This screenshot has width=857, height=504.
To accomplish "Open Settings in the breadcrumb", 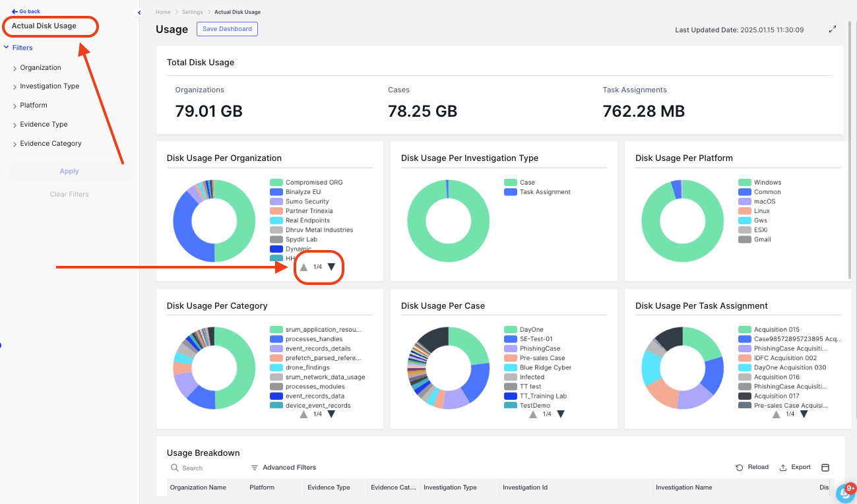I will click(x=192, y=13).
